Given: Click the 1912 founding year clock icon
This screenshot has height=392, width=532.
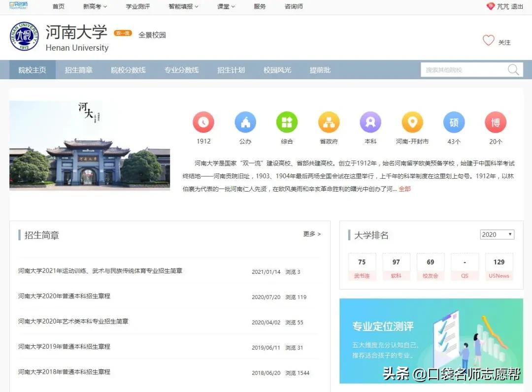Looking at the screenshot, I should [203, 122].
